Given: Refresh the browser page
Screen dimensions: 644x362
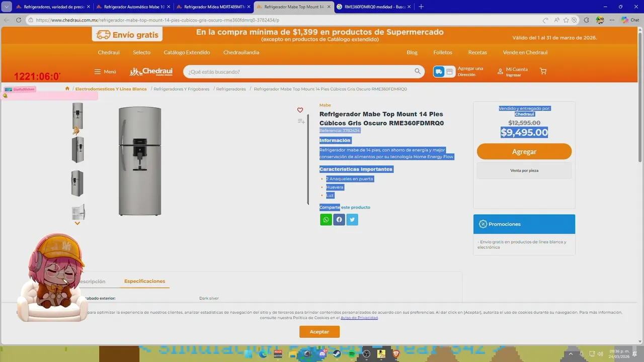Looking at the screenshot, I should pos(19,20).
